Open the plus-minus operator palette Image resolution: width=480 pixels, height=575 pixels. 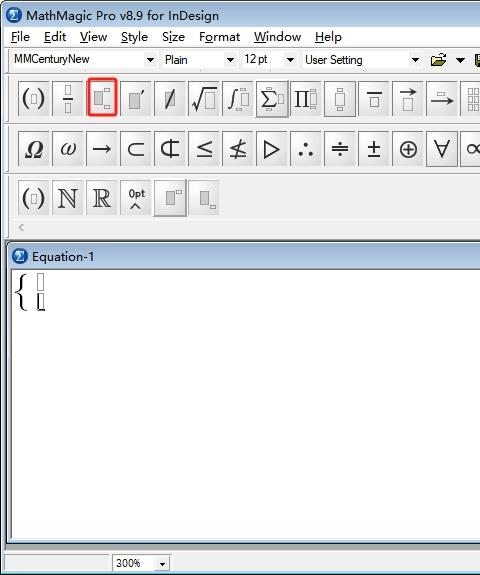tap(374, 149)
